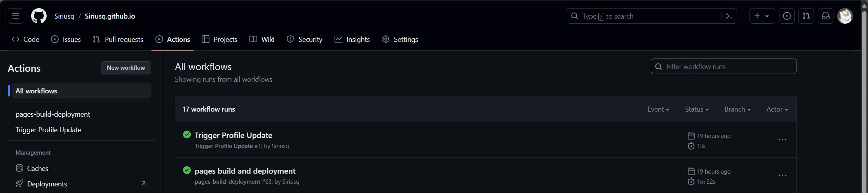Go to the GitHub homepage logo

(39, 16)
